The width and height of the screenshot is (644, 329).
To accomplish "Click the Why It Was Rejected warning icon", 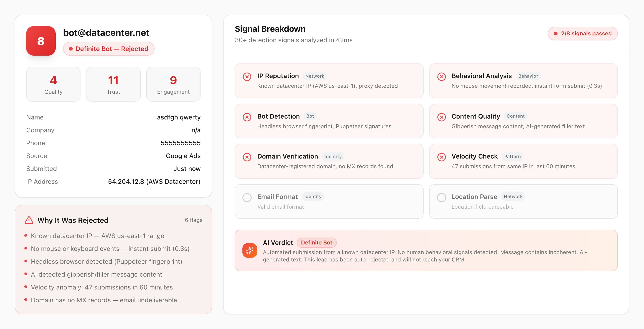I will 29,220.
